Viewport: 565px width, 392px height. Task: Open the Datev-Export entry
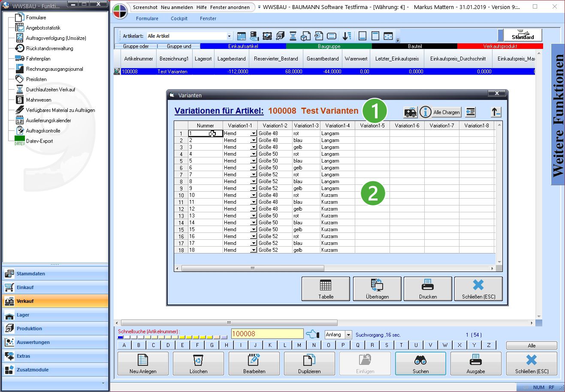tap(39, 141)
